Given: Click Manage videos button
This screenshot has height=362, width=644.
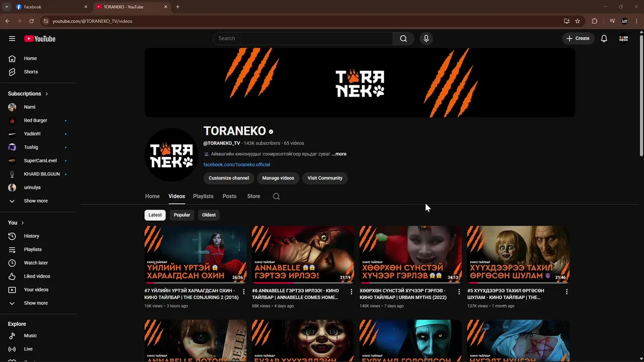Looking at the screenshot, I should tap(278, 178).
